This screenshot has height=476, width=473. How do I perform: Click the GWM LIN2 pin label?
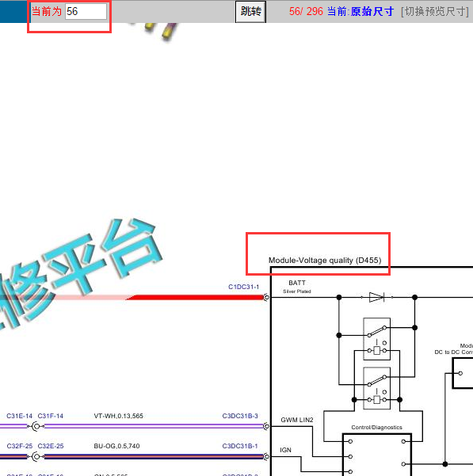coord(297,420)
